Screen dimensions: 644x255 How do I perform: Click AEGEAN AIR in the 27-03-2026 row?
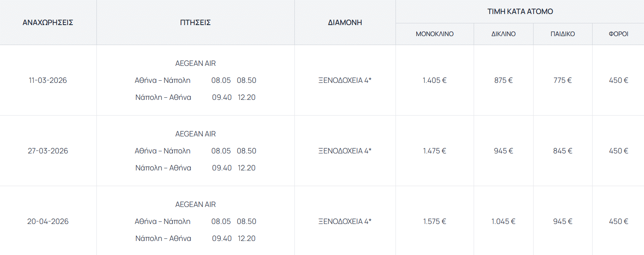pyautogui.click(x=195, y=134)
